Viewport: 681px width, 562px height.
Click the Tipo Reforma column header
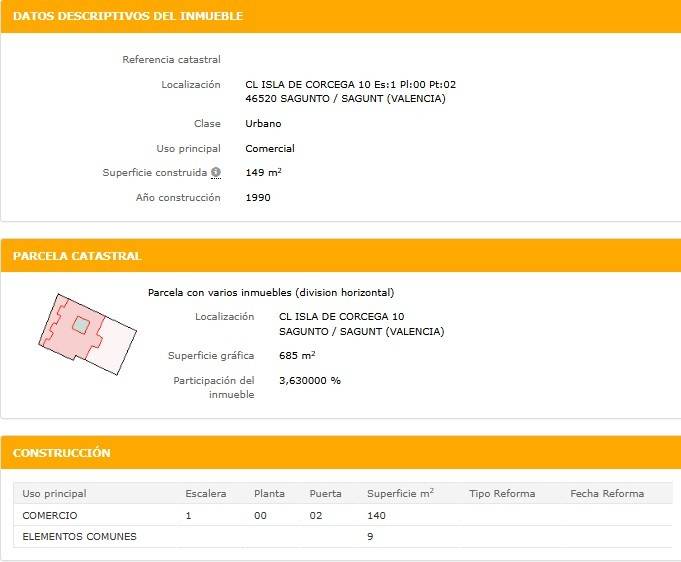coord(502,493)
